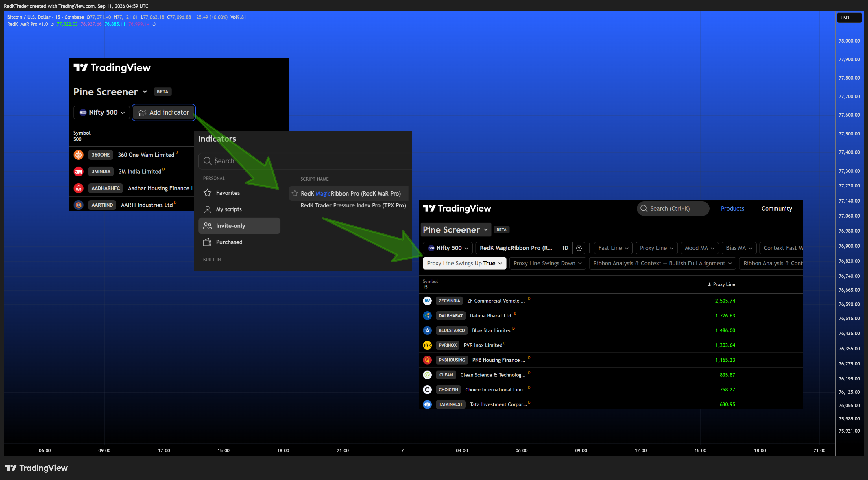The image size is (868, 480).
Task: Click the RedK MagicRibbon Pro indicator button
Action: [516, 248]
